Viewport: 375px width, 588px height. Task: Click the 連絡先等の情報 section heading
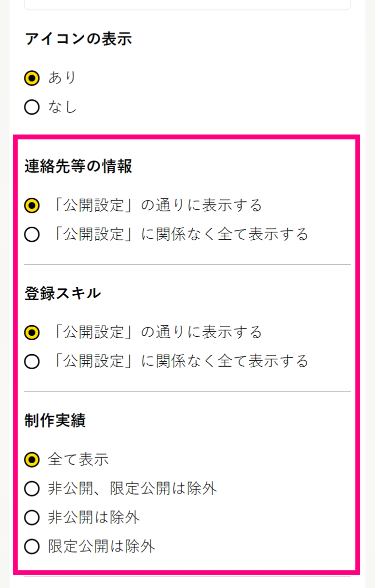[x=78, y=166]
